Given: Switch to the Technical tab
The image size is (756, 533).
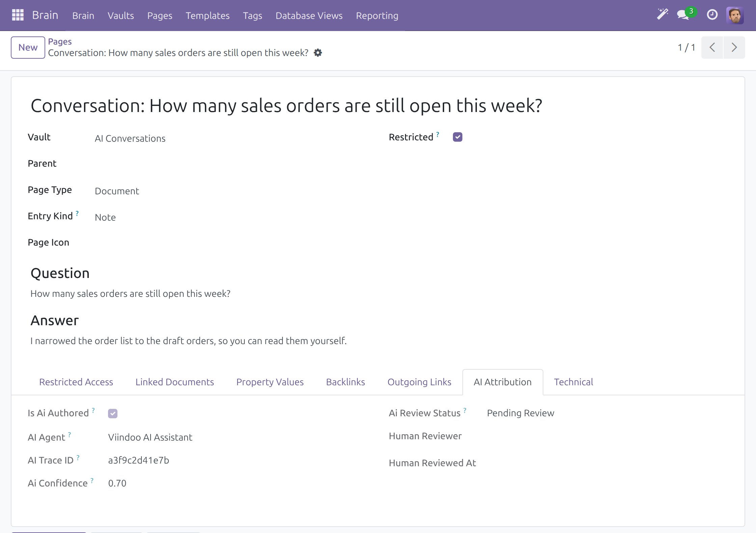Looking at the screenshot, I should [573, 382].
